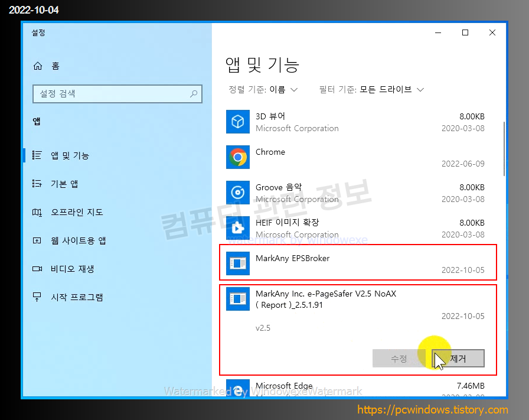Click the HEIF 이미지 확장 app icon
The height and width of the screenshot is (420, 529).
(x=238, y=228)
